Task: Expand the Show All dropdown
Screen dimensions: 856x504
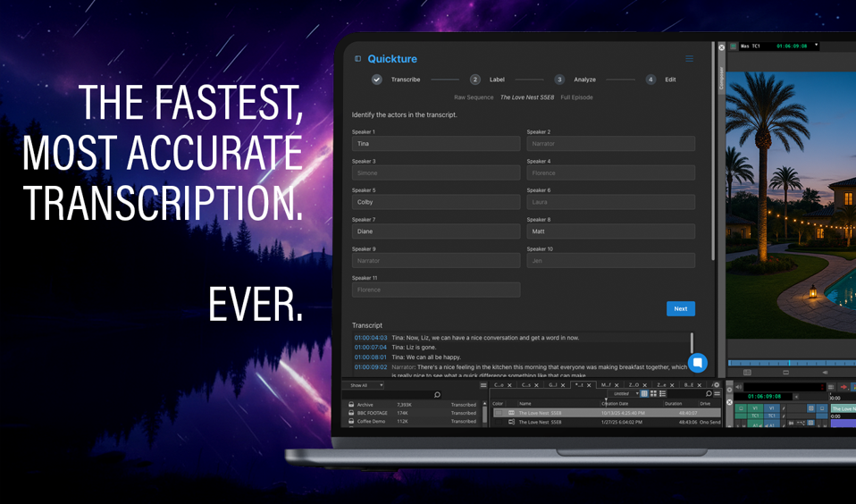Action: click(x=366, y=385)
